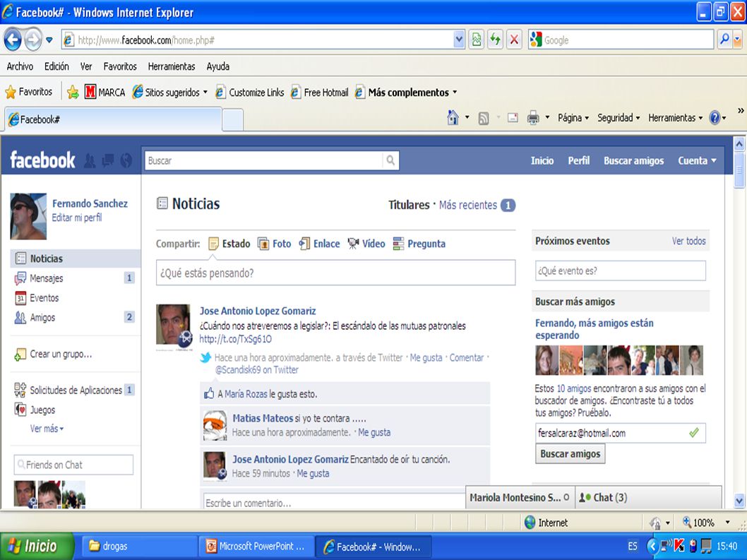Click the browser Back arrow button
747x560 pixels.
13,40
